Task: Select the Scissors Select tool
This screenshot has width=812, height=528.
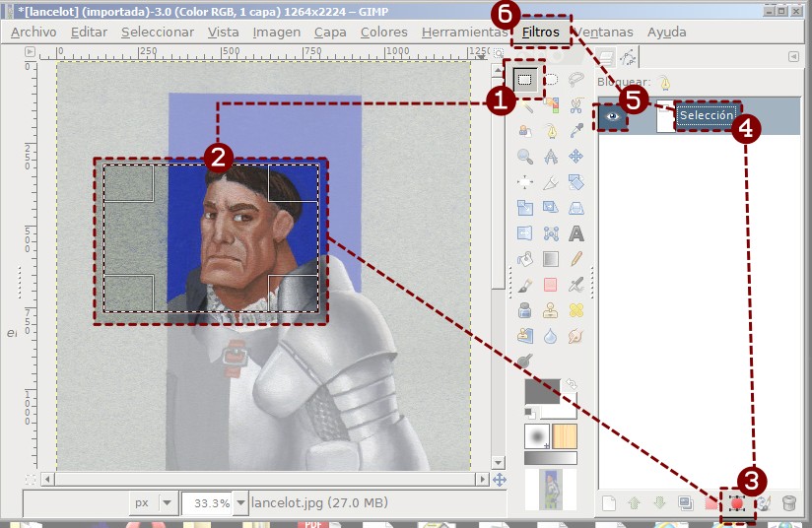Action: pyautogui.click(x=576, y=105)
